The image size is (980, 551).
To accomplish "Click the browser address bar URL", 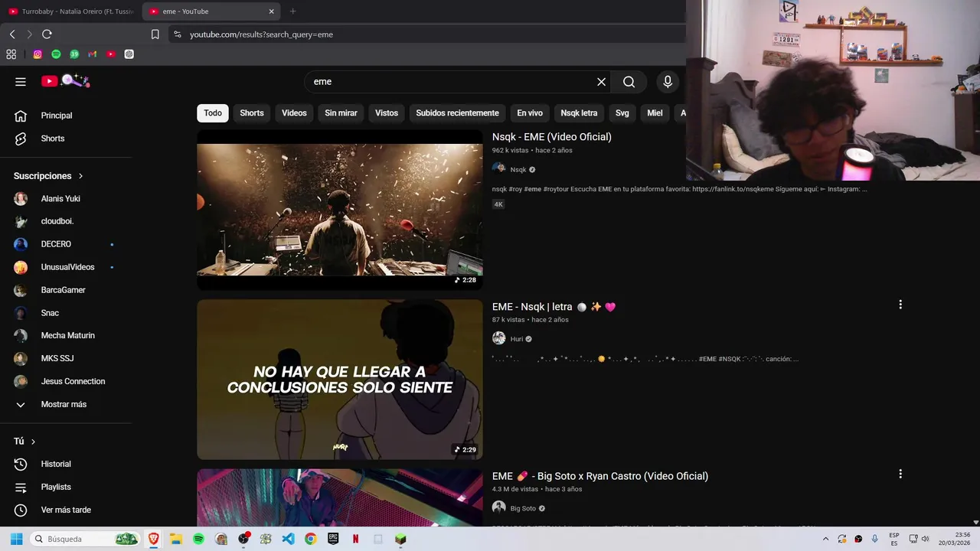I will [261, 34].
